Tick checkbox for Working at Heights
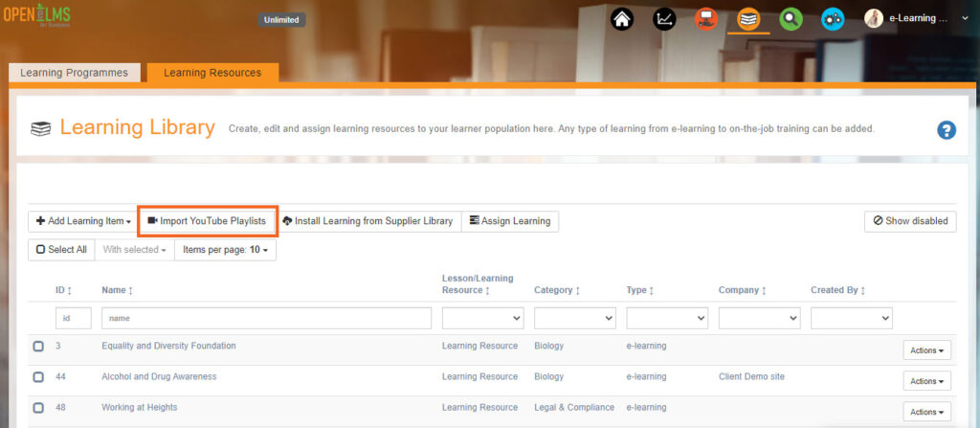The width and height of the screenshot is (980, 428). pyautogui.click(x=38, y=408)
